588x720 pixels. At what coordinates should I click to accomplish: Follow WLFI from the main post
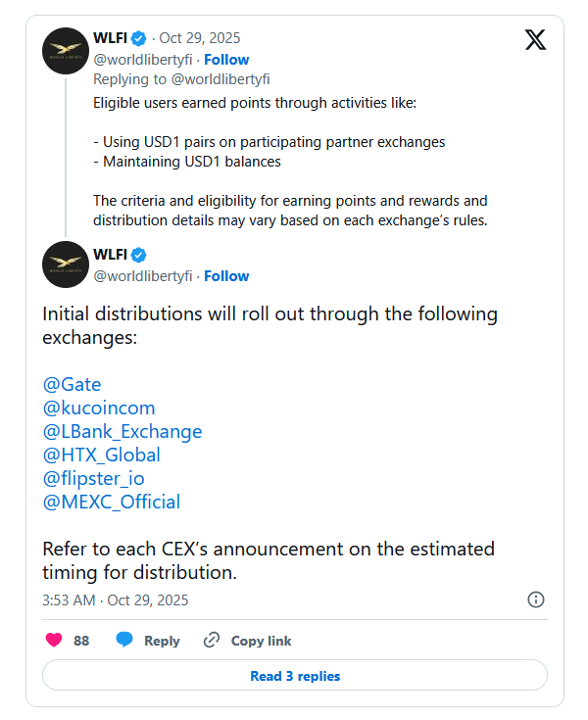226,275
